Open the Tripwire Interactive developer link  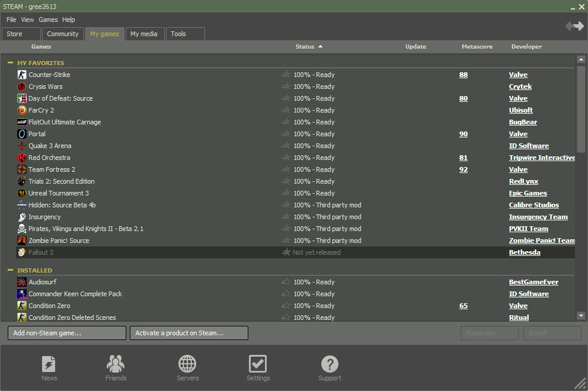pyautogui.click(x=542, y=158)
